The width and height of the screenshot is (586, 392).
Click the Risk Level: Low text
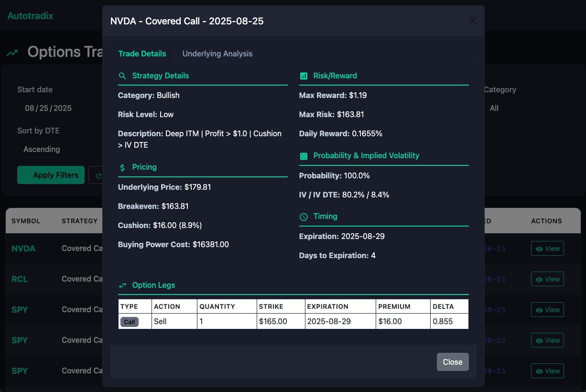point(146,114)
